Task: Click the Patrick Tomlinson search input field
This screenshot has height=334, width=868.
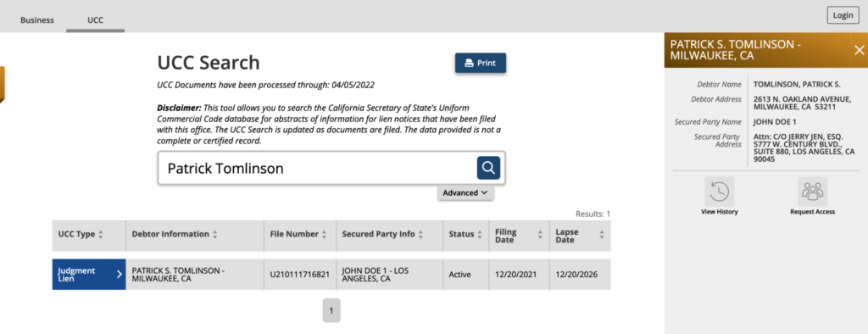Action: [318, 169]
